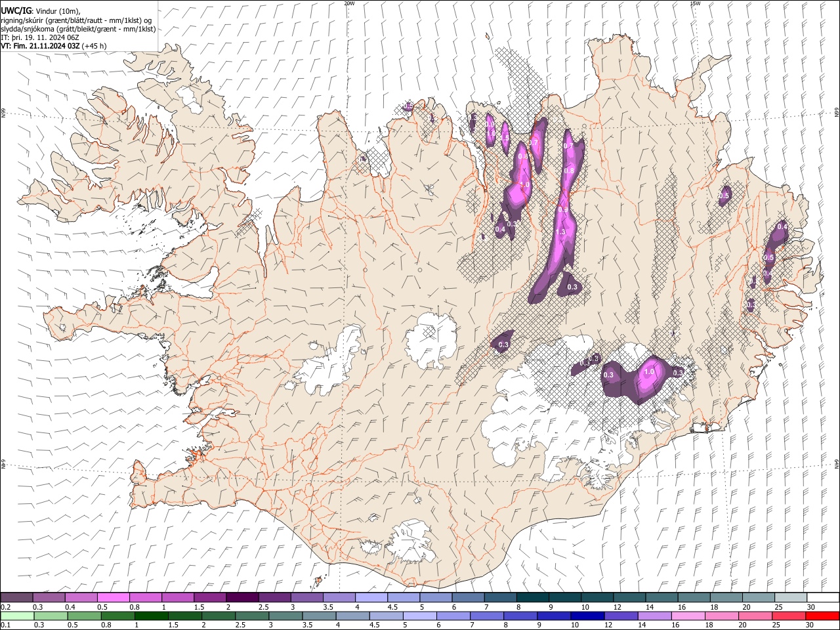This screenshot has width=840, height=630.
Task: Click the darkest purple 2–2.5 snow scale swatch
Action: pyautogui.click(x=242, y=597)
